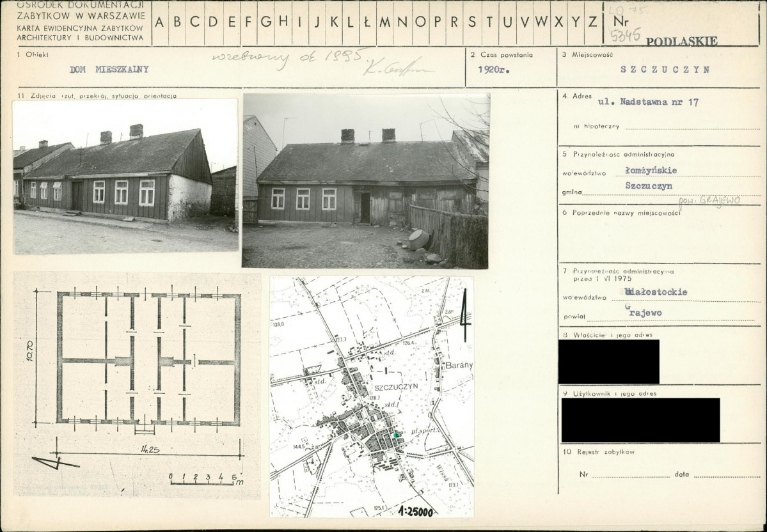Click the green location dot on map

396,435
